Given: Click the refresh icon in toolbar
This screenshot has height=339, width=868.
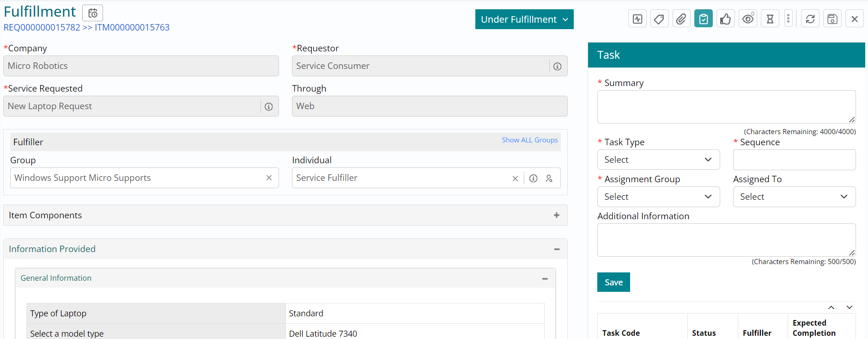Looking at the screenshot, I should 810,19.
